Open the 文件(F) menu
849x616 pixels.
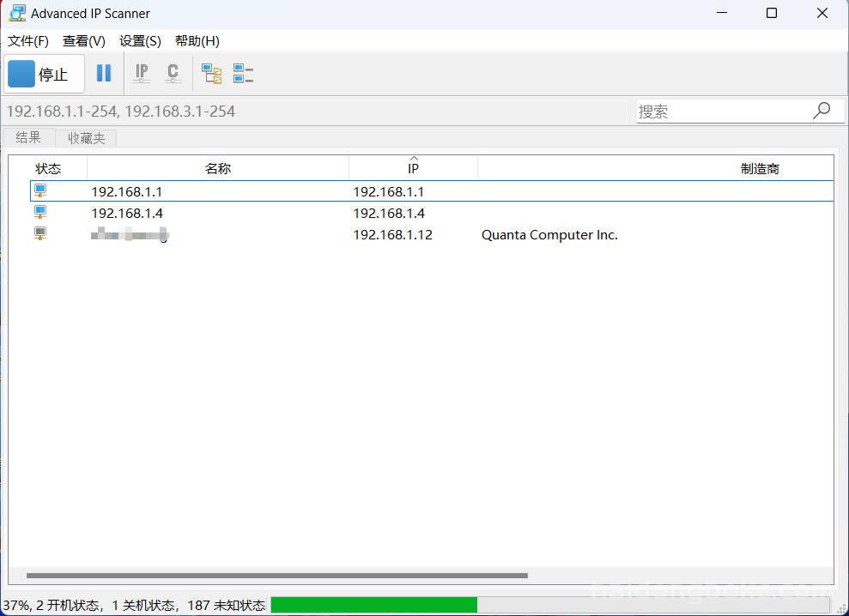(x=28, y=41)
